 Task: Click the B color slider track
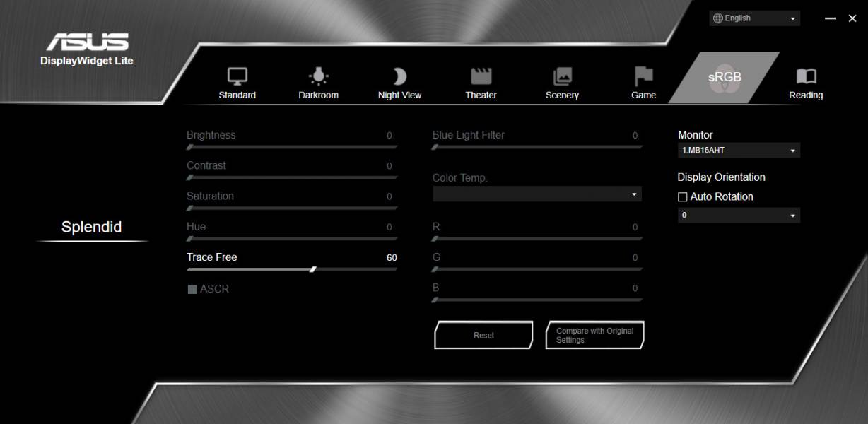click(x=537, y=300)
